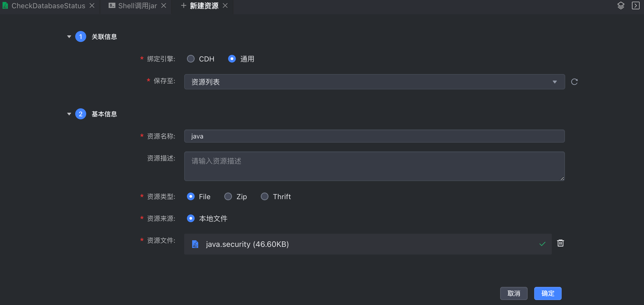This screenshot has width=644, height=305.
Task: Close the Shell调用jar tab
Action: pyautogui.click(x=164, y=5)
